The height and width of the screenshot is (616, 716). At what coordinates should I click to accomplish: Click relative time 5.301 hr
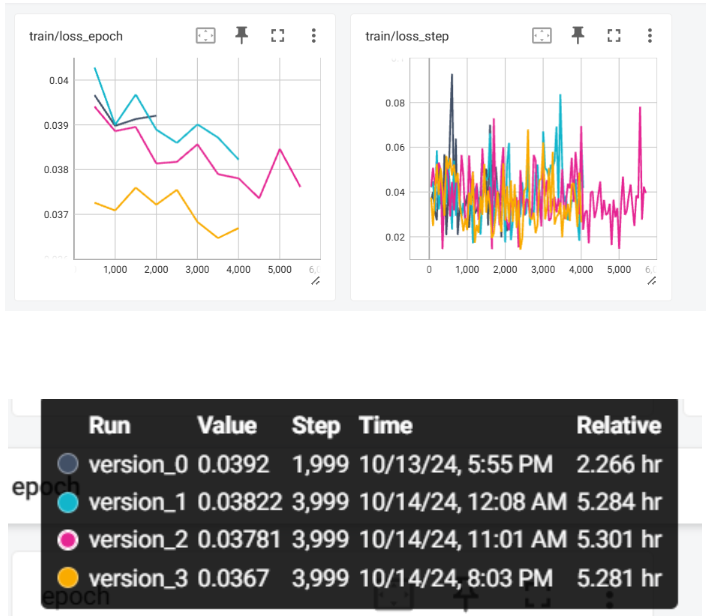click(x=619, y=540)
